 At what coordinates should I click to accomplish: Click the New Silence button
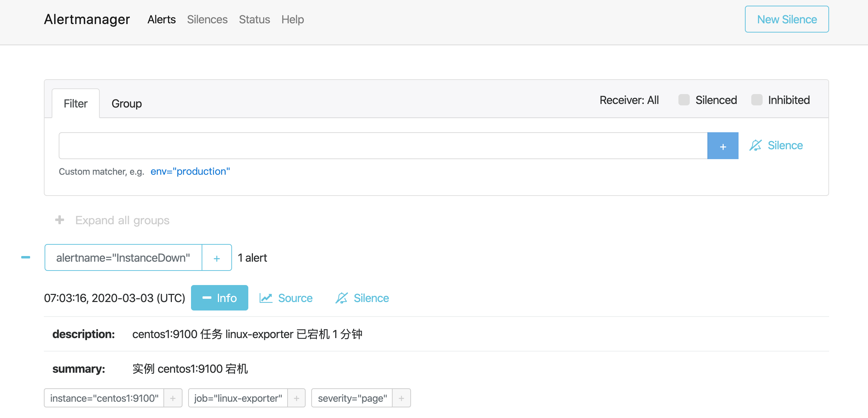(x=787, y=19)
